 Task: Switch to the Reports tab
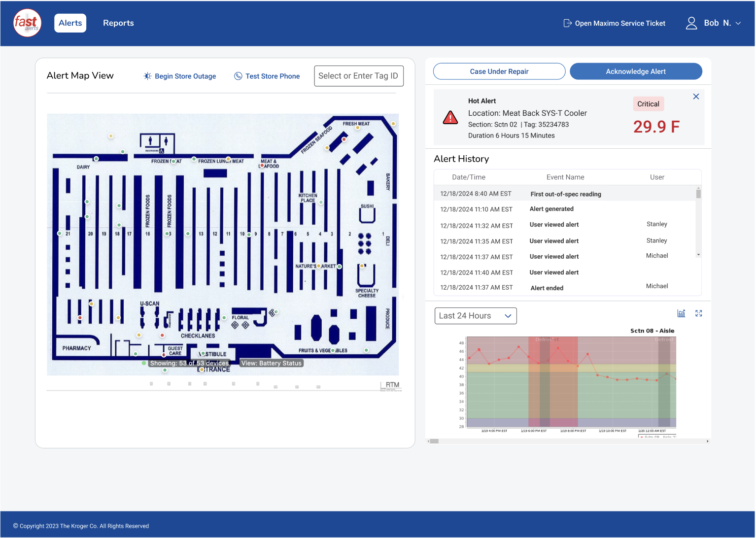click(x=118, y=23)
